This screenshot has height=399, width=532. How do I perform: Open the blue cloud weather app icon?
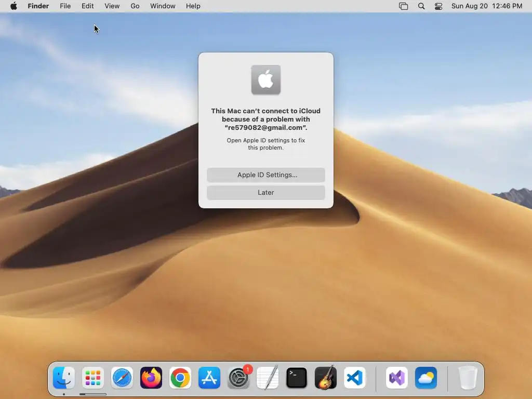point(426,378)
